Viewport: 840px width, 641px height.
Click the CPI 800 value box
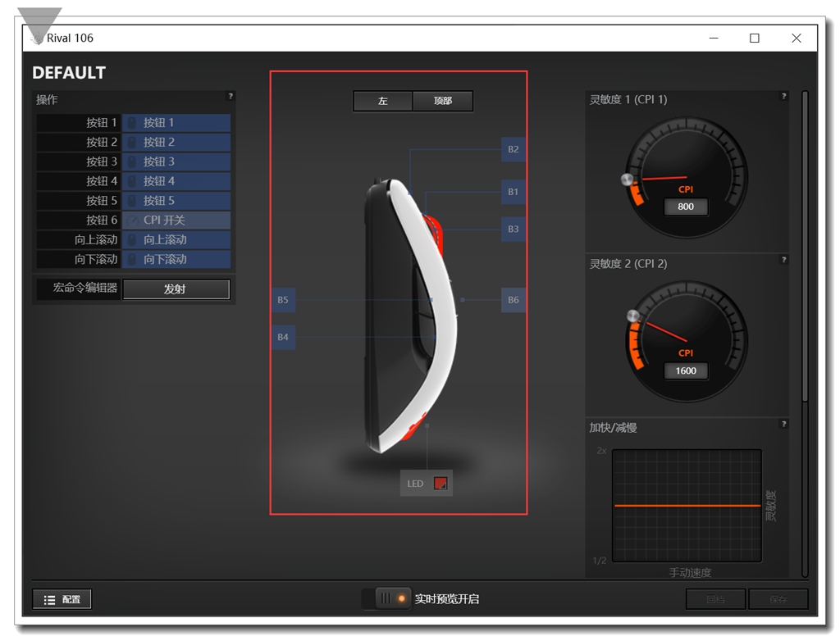pos(686,207)
